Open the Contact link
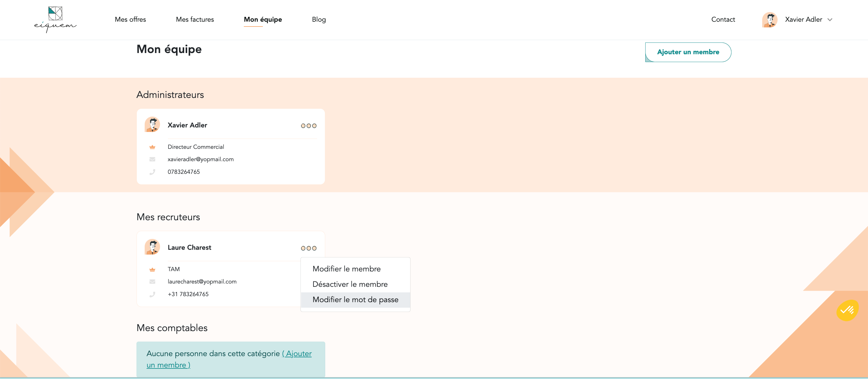This screenshot has width=868, height=379. [x=723, y=20]
